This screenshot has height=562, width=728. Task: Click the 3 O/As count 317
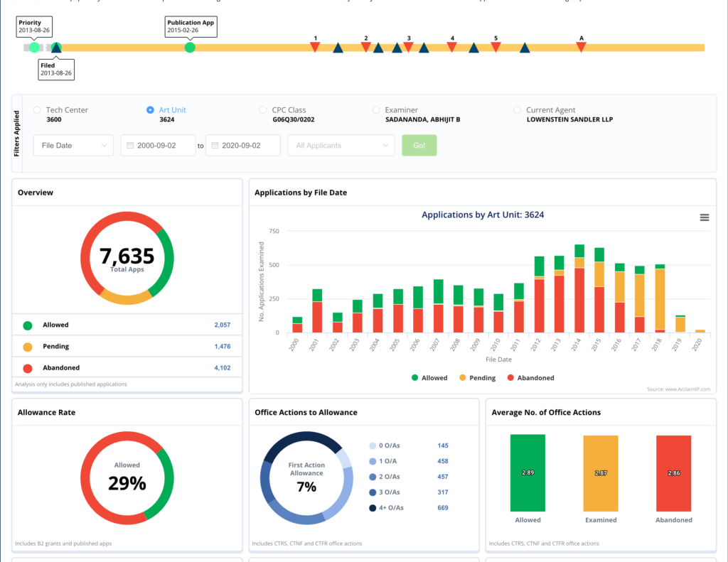tap(442, 492)
